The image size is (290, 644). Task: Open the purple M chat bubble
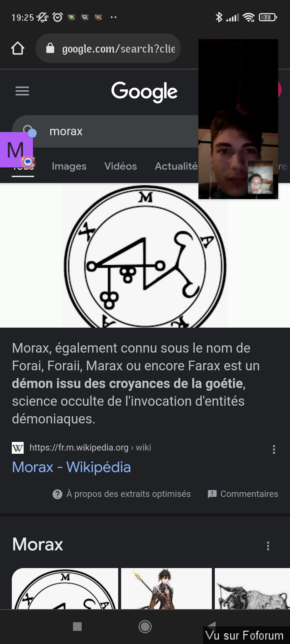pyautogui.click(x=17, y=149)
